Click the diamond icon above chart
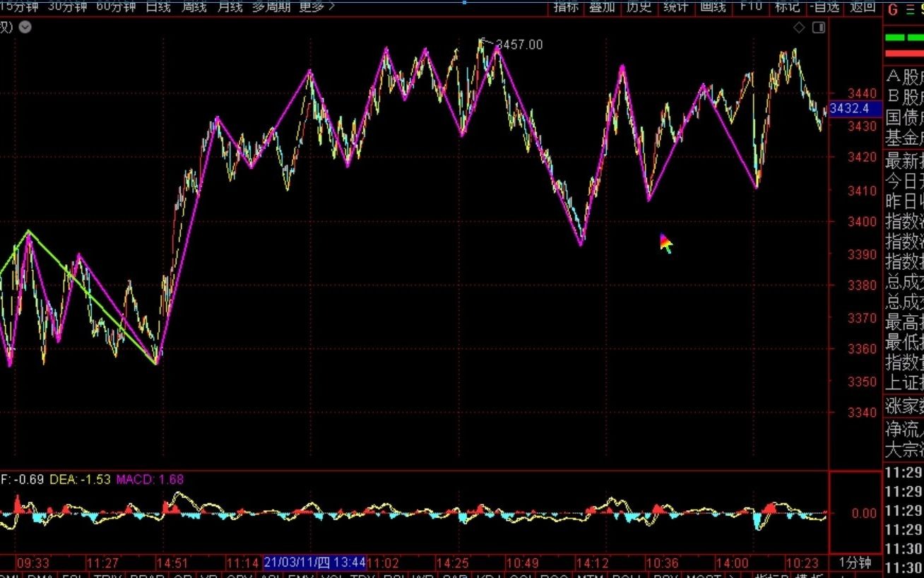924x578 pixels. click(x=799, y=28)
